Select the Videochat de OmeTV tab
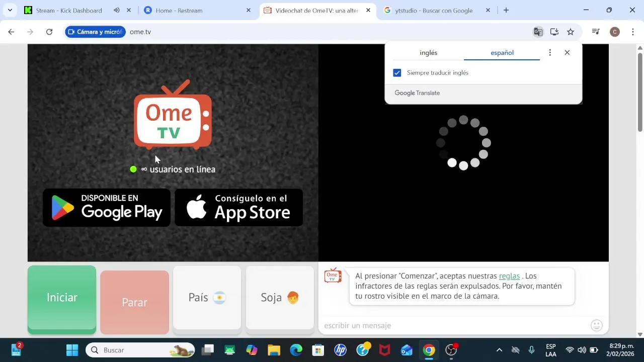Screen dimensions: 644x362 click(317, 10)
